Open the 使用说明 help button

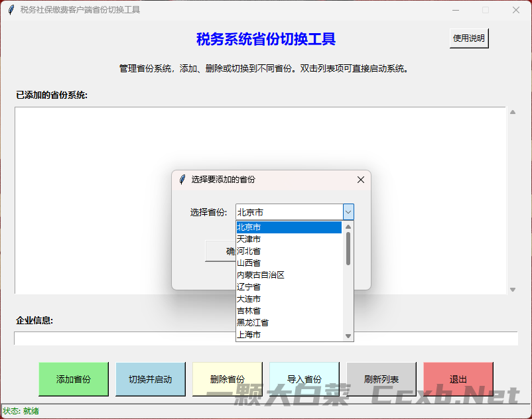(468, 38)
